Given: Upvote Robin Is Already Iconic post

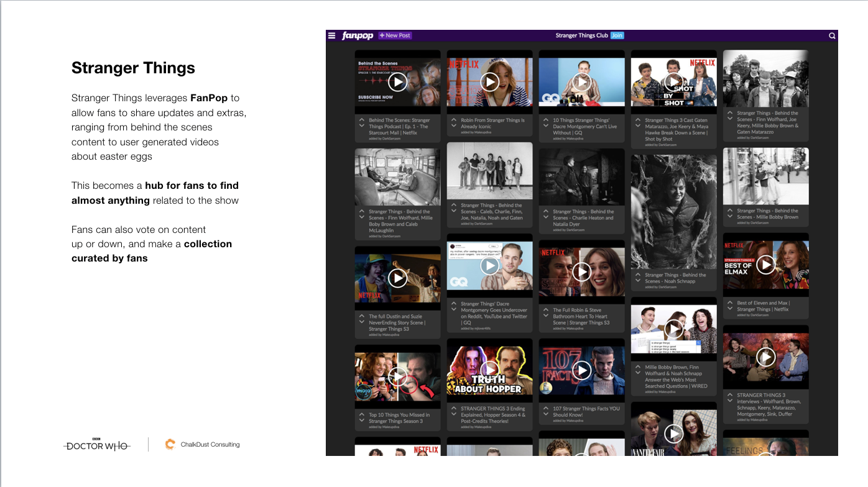Looking at the screenshot, I should (x=454, y=119).
